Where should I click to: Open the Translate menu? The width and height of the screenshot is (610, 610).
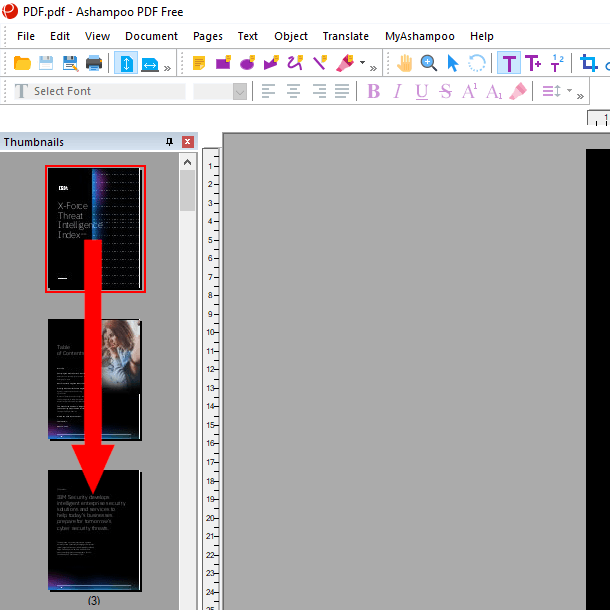[x=345, y=36]
